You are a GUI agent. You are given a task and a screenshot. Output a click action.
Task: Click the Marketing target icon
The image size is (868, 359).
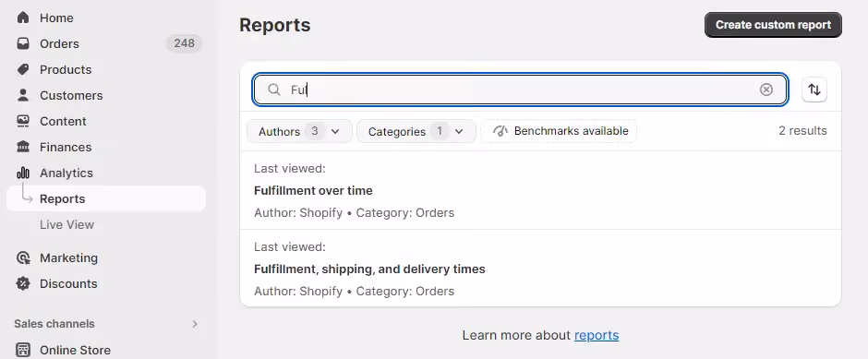23,257
